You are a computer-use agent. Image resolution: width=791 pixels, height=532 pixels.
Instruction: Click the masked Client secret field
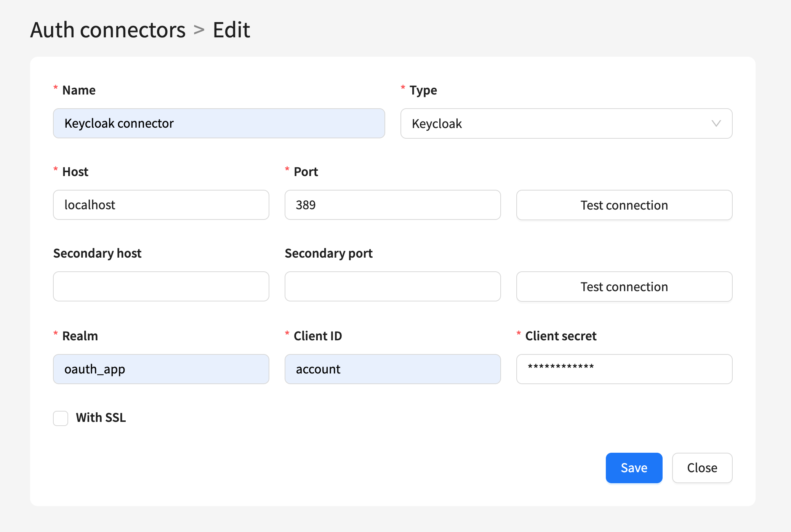pos(624,369)
